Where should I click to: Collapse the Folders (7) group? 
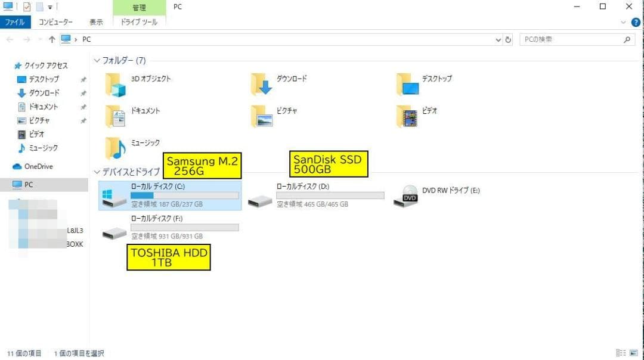(x=97, y=61)
